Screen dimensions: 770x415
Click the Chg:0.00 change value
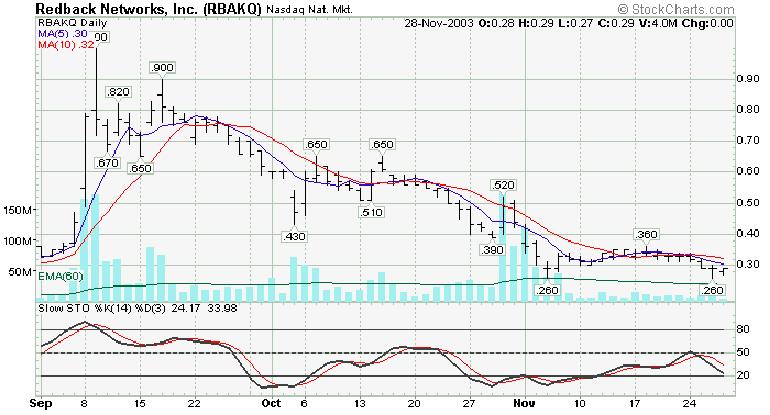tap(708, 23)
